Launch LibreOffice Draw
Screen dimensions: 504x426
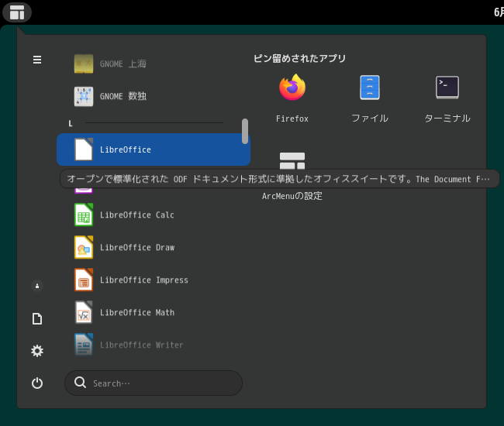pyautogui.click(x=154, y=247)
